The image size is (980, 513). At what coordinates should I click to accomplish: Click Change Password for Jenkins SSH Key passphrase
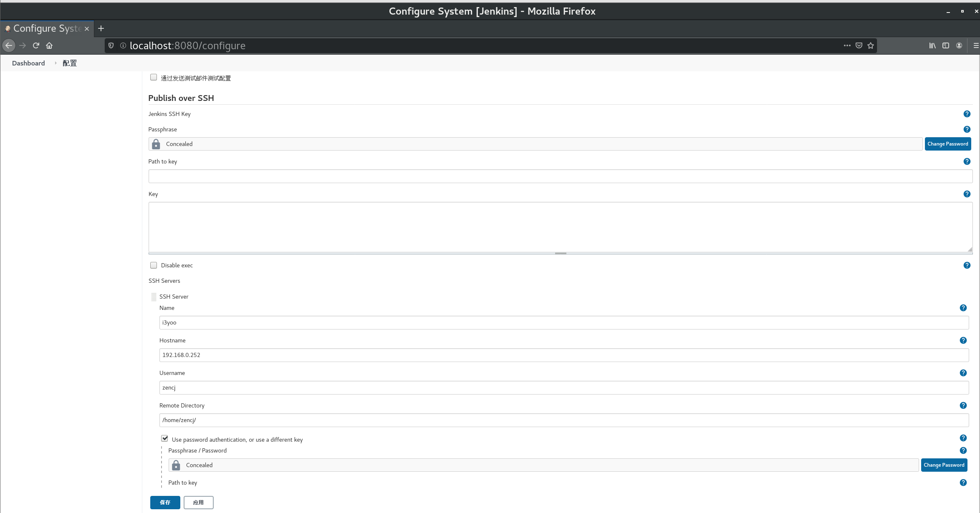point(947,144)
